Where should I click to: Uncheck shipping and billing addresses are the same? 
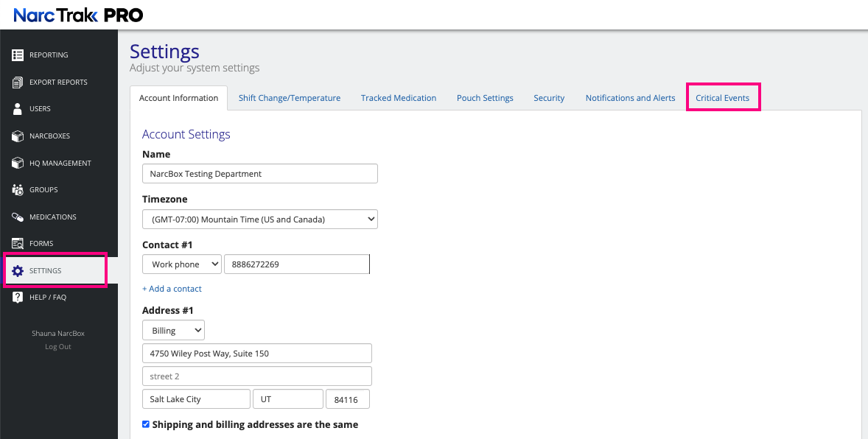(x=146, y=424)
